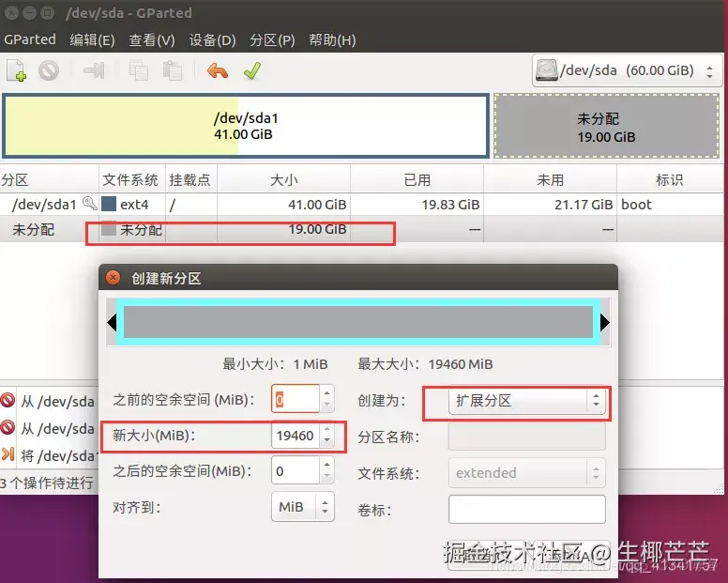Click the 挂载点 column header

[190, 179]
